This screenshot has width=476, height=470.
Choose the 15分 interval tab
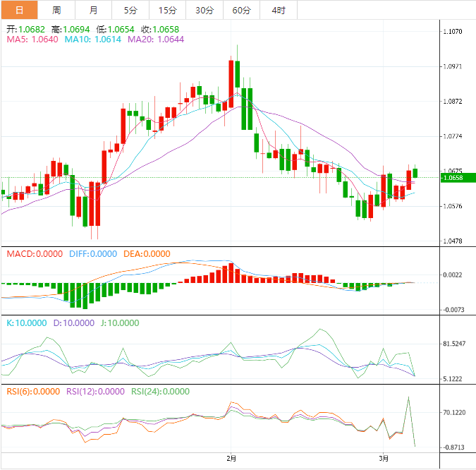168,10
